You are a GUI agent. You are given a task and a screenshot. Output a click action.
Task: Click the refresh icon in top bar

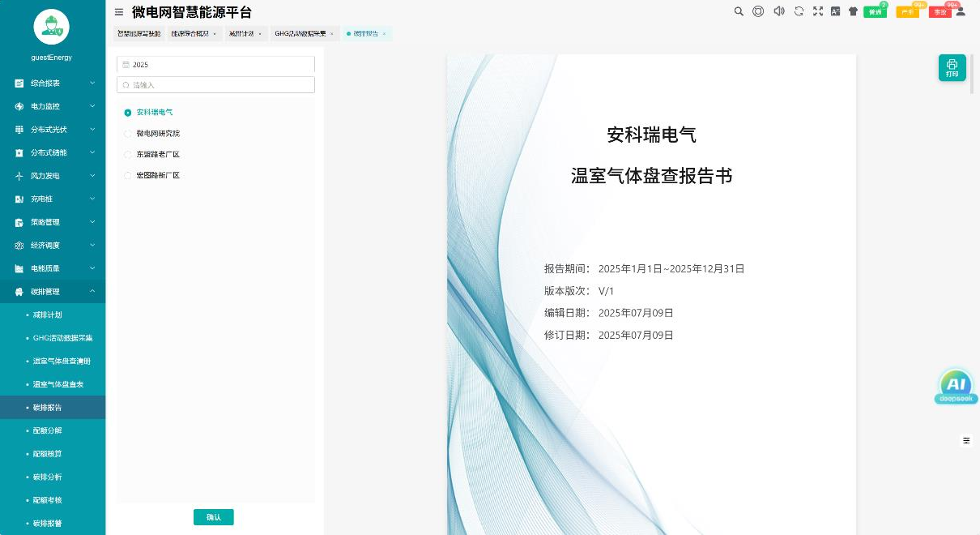pyautogui.click(x=799, y=11)
